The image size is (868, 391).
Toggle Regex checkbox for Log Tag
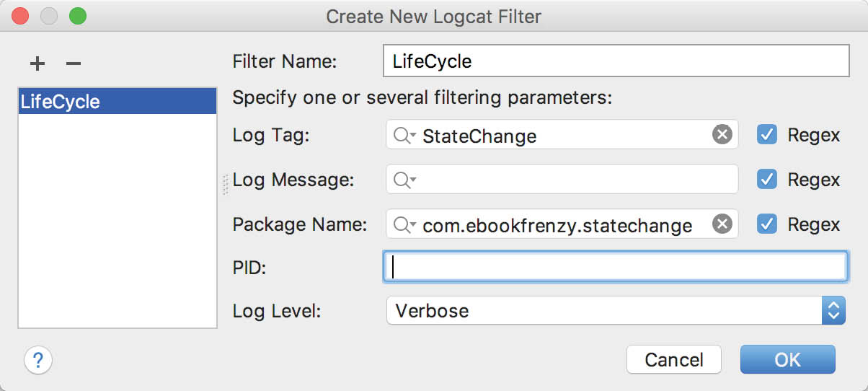click(x=767, y=134)
